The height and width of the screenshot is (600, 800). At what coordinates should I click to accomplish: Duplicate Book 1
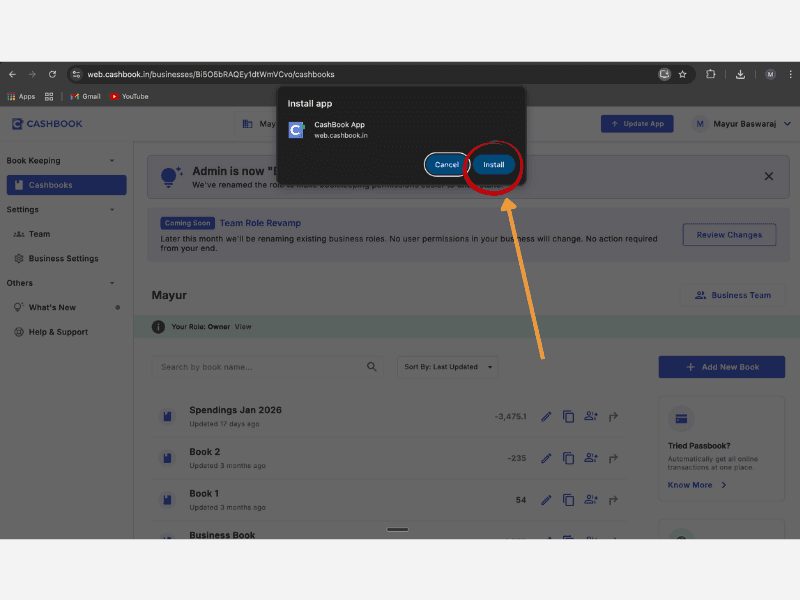(x=568, y=501)
